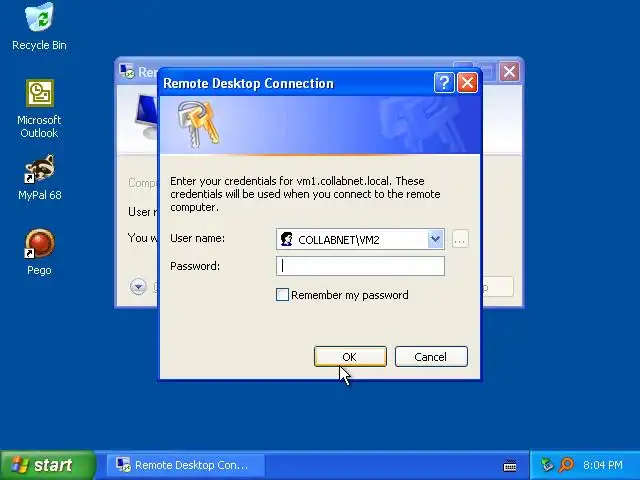Image resolution: width=640 pixels, height=480 pixels.
Task: Focus the Password input field
Action: click(x=360, y=266)
